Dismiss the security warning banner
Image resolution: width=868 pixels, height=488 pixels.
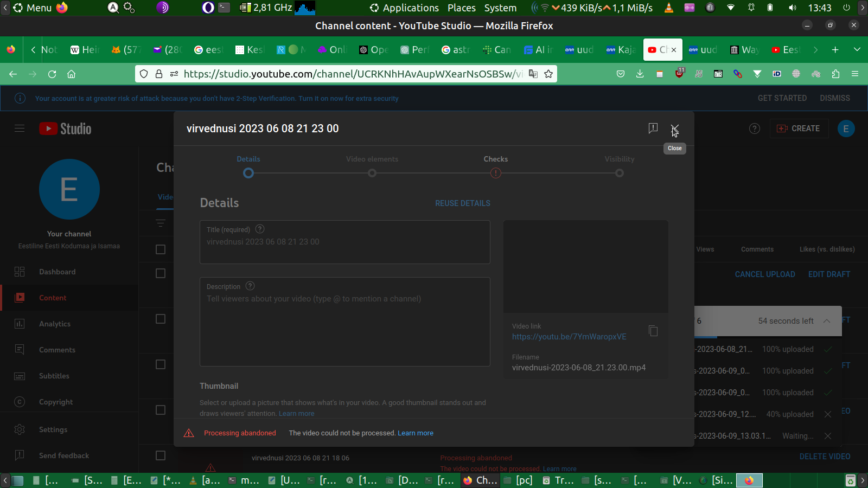[835, 98]
